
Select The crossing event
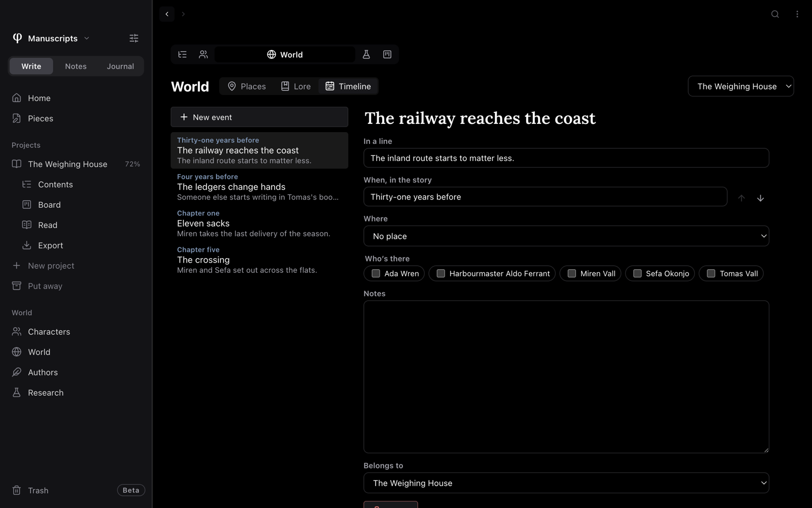pyautogui.click(x=259, y=260)
